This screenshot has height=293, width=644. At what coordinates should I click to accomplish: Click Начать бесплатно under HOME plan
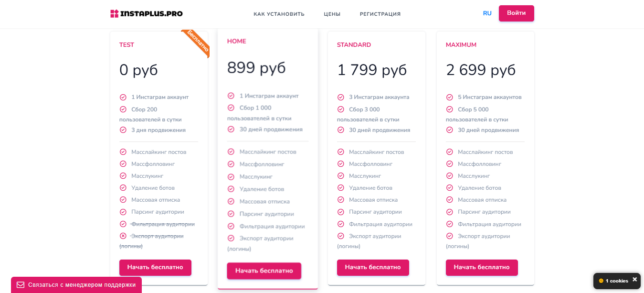coord(264,271)
